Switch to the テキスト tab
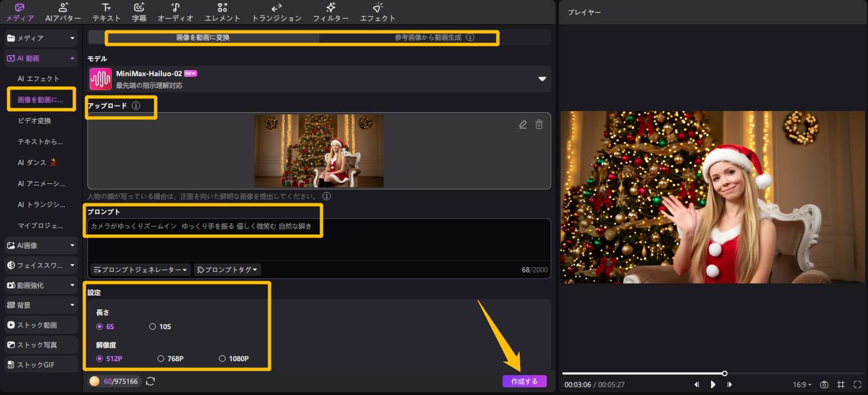The height and width of the screenshot is (395, 868). 106,12
